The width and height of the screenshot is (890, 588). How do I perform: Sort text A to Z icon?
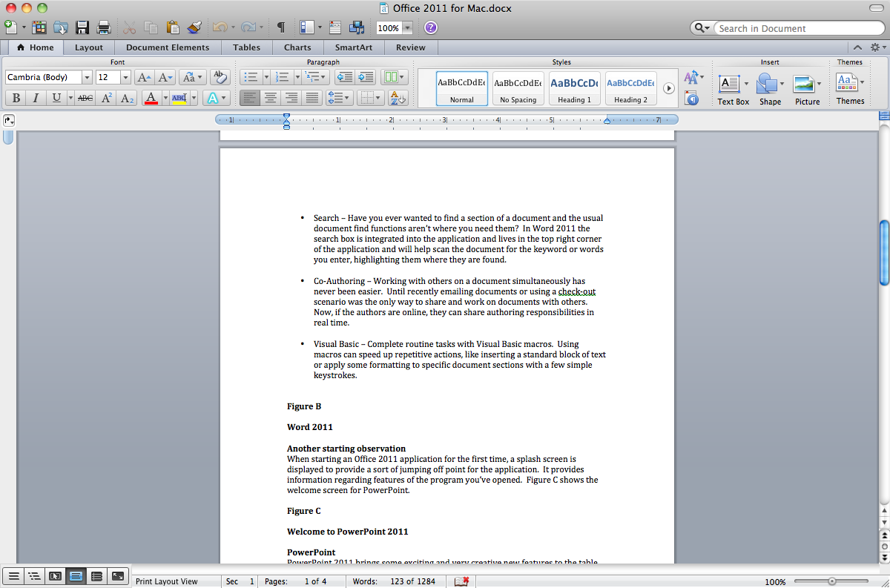point(398,98)
